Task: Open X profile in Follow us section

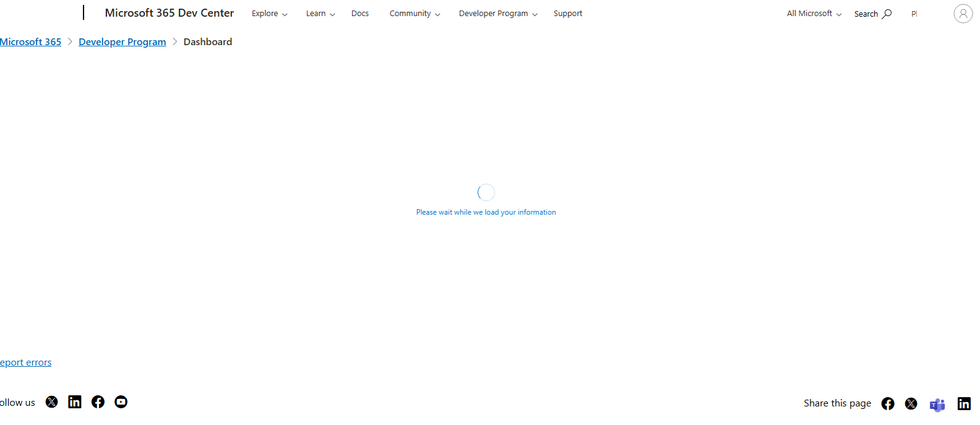Action: 52,402
